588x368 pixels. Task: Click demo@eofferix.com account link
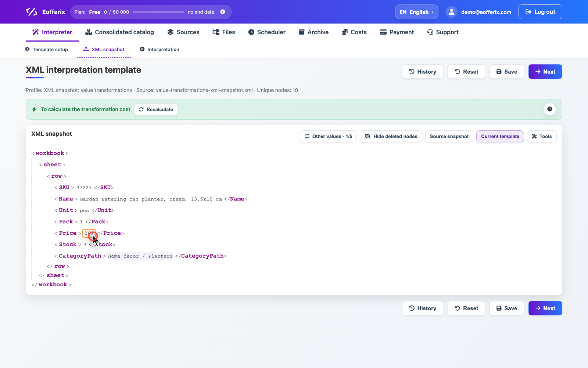(486, 12)
